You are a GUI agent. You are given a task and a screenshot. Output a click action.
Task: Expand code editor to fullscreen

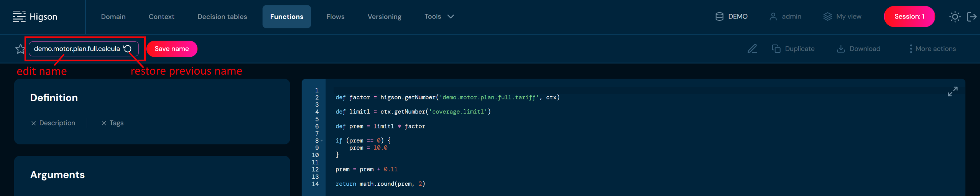[x=952, y=91]
